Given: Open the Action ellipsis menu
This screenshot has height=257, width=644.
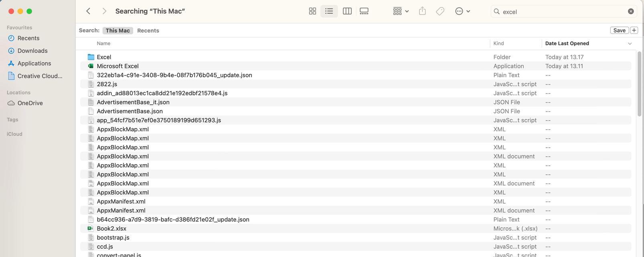Looking at the screenshot, I should 462,11.
